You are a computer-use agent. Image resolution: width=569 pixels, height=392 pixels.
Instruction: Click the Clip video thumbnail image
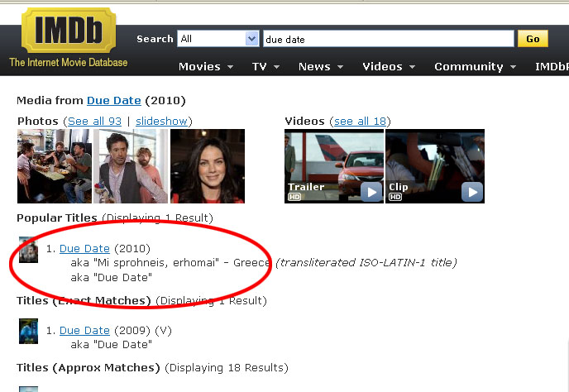pos(435,166)
